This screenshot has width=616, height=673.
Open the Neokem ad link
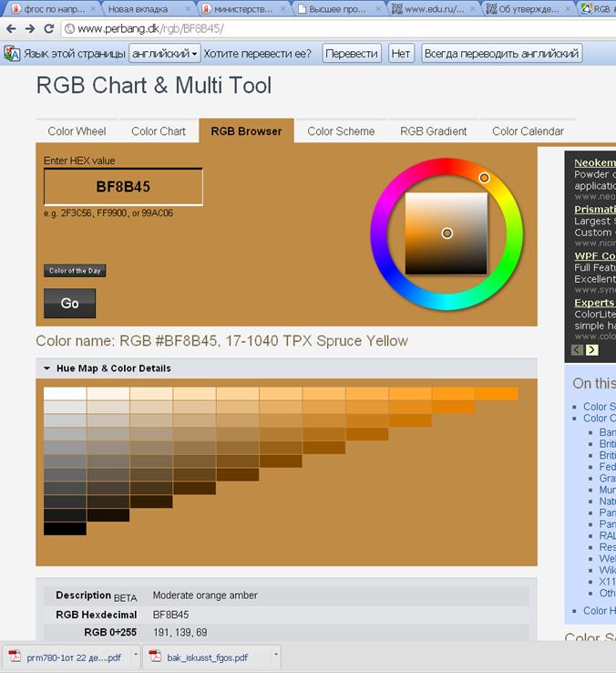click(595, 162)
